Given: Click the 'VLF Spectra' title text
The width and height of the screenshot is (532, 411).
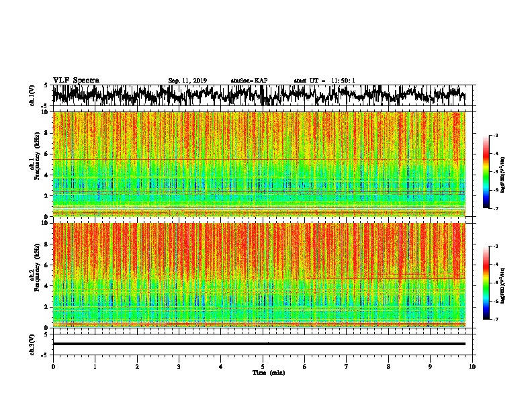Looking at the screenshot, I should (x=76, y=81).
